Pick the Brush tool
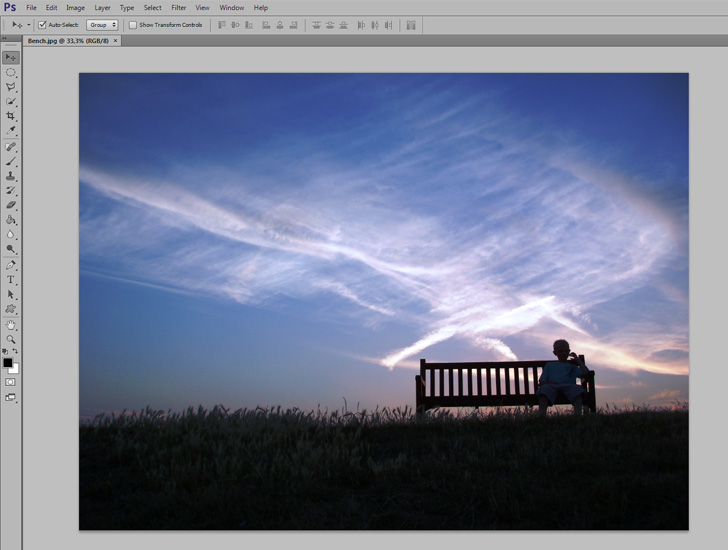 11,161
